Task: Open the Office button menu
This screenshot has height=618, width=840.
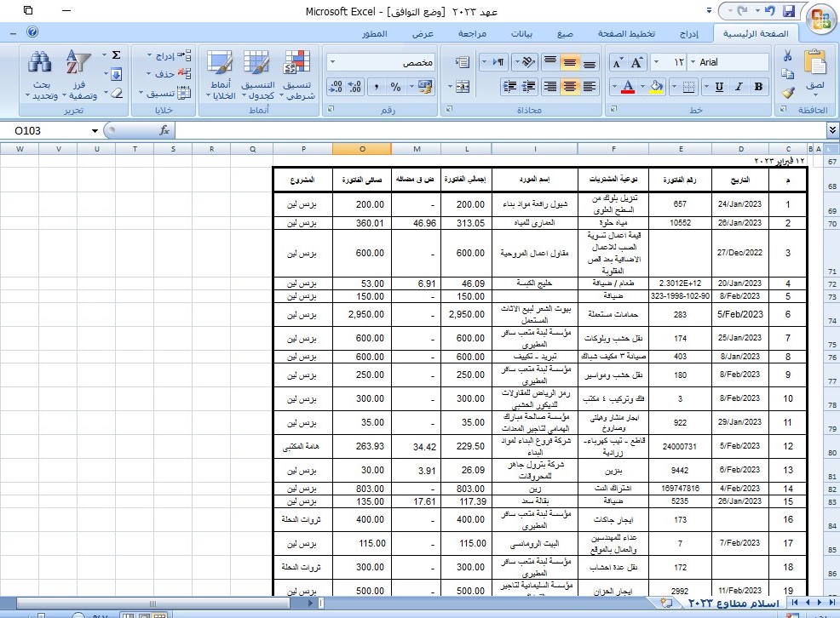Action: point(820,20)
